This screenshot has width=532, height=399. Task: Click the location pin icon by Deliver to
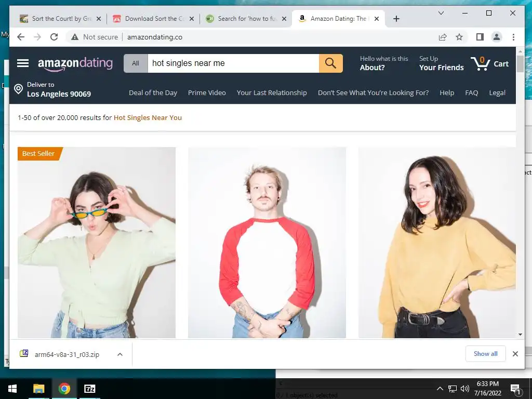[x=18, y=89]
